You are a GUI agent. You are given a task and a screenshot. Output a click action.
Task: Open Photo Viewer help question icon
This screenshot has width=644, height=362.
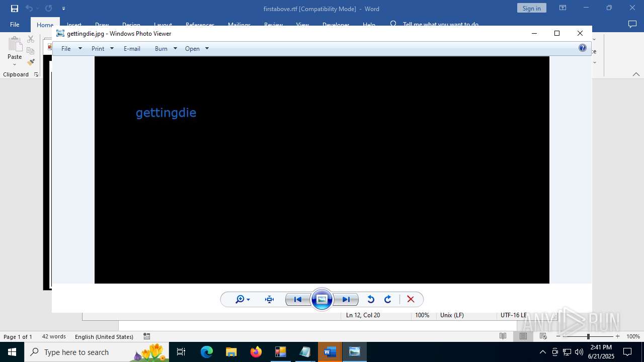pos(583,48)
